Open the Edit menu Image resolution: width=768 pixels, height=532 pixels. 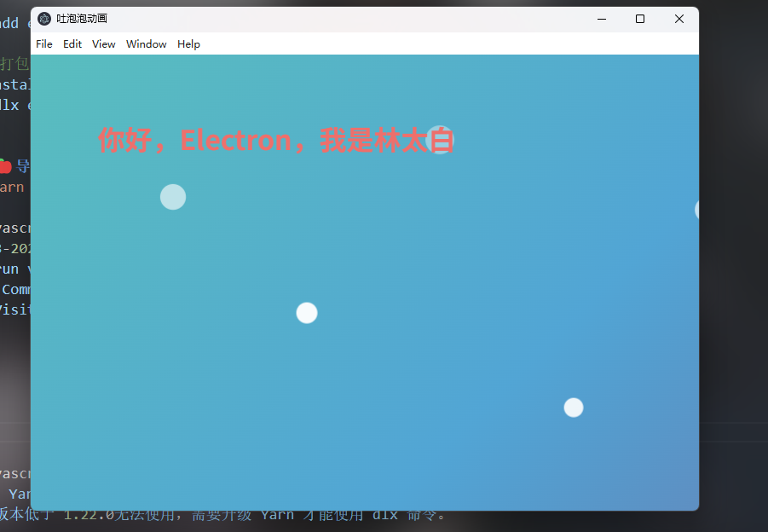[72, 44]
